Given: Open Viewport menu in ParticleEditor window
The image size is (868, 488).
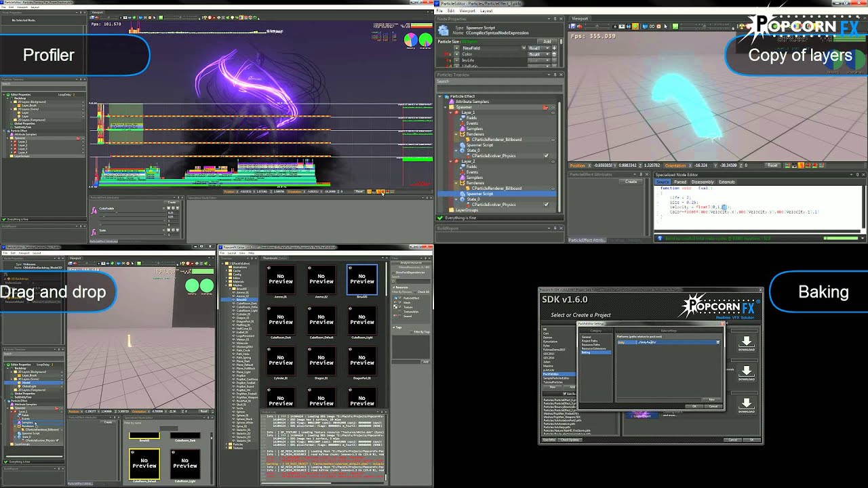Looking at the screenshot, I should click(x=467, y=11).
